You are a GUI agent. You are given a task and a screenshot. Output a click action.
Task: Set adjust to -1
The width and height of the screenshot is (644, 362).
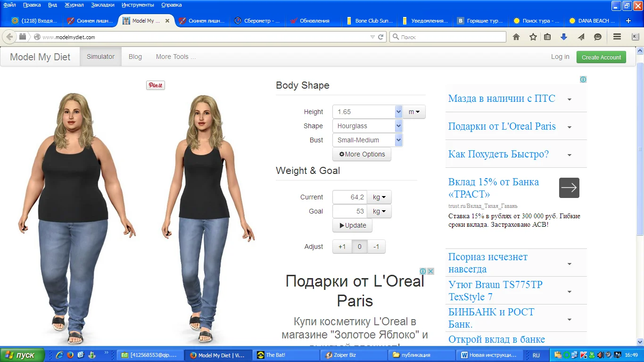(x=376, y=247)
